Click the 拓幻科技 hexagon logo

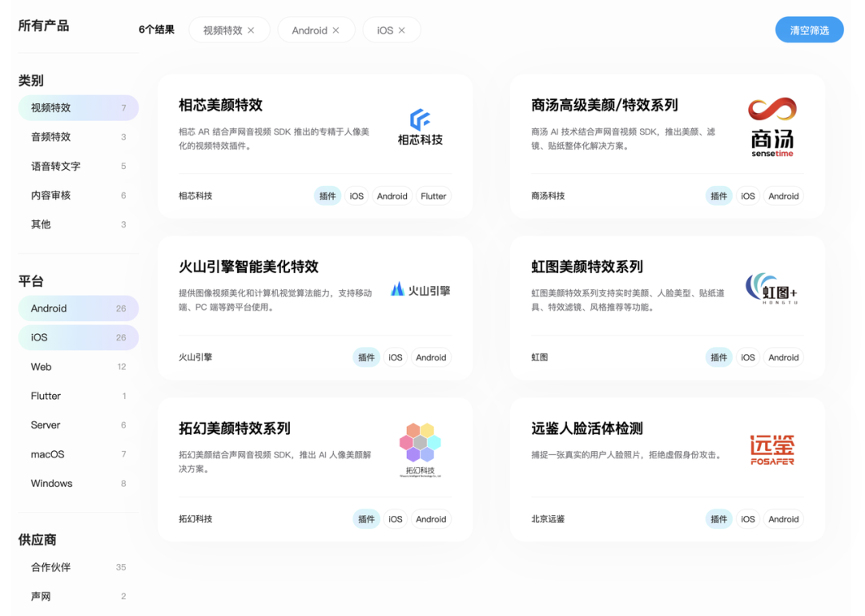420,449
